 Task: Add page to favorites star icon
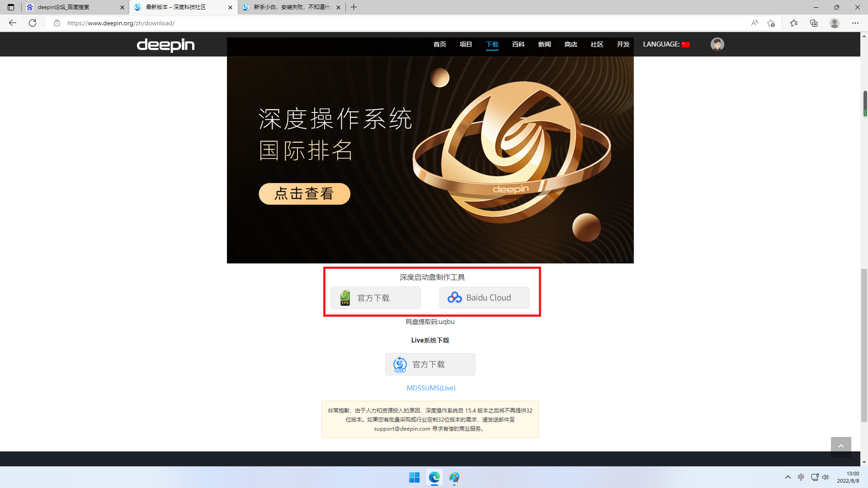pos(771,23)
